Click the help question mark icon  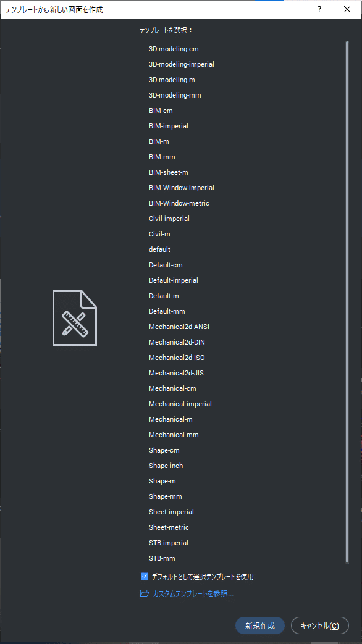click(x=319, y=9)
